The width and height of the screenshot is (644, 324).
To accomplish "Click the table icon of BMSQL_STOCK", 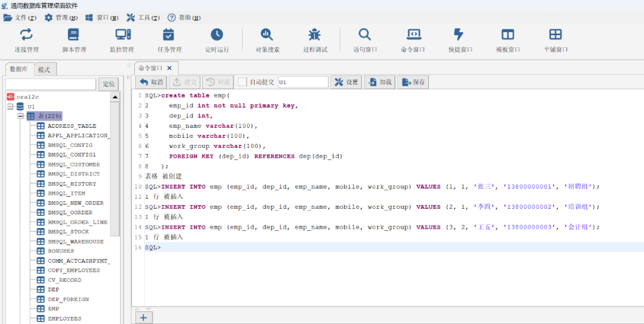I will pyautogui.click(x=41, y=232).
